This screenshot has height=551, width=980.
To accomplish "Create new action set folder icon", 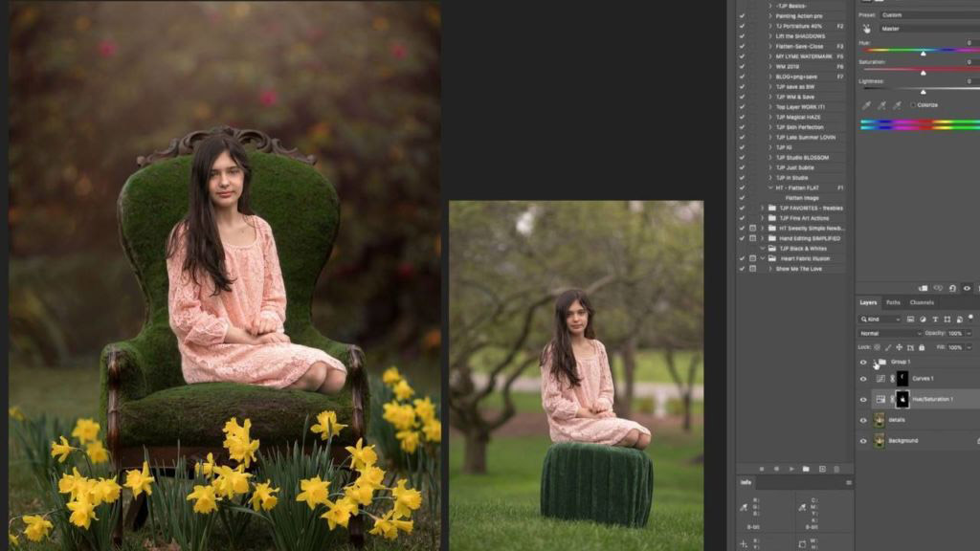I will [806, 469].
